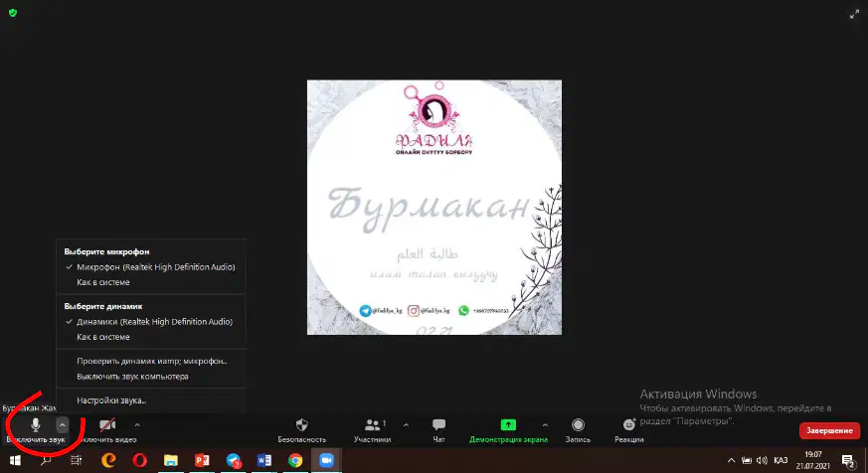Open Windows taskbar search

pos(46,460)
